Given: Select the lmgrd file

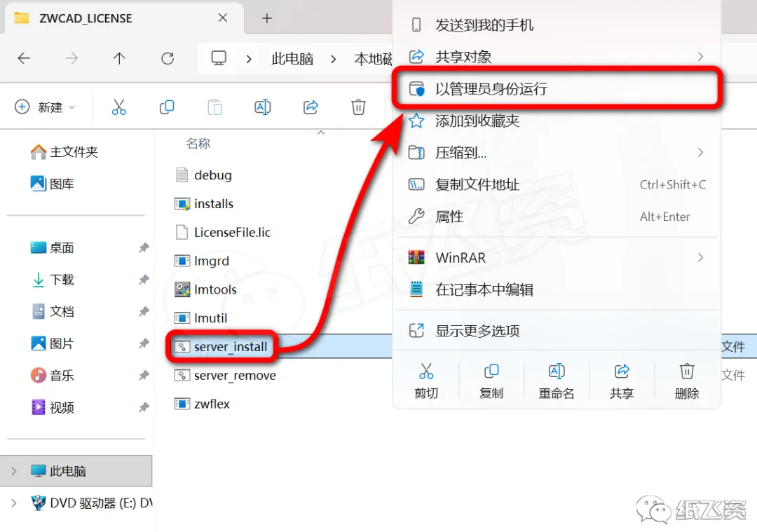Looking at the screenshot, I should pos(202,261).
